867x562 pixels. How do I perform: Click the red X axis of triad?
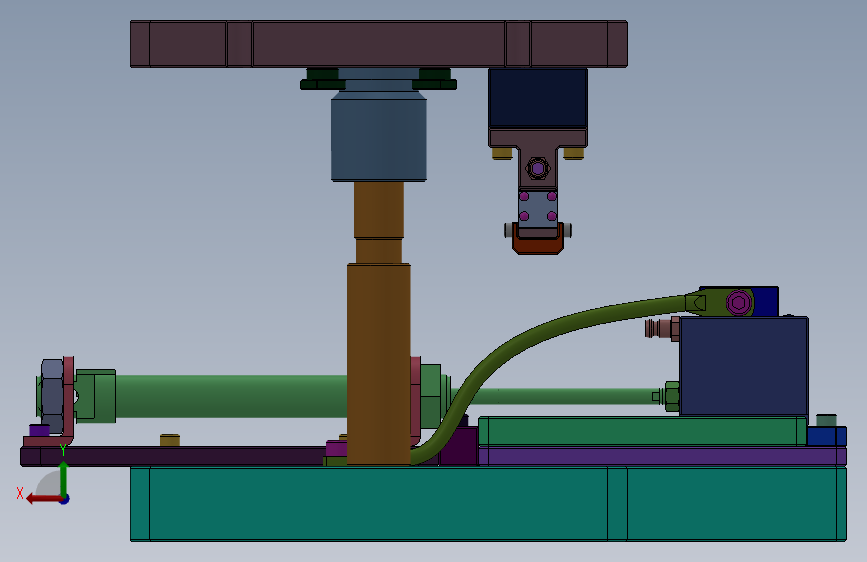click(x=44, y=499)
